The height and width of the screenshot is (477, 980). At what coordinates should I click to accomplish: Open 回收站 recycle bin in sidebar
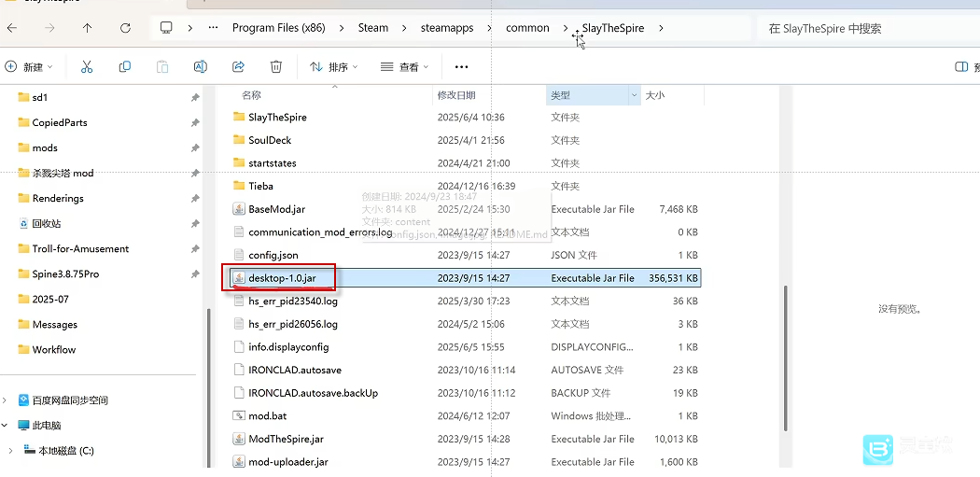coord(47,223)
